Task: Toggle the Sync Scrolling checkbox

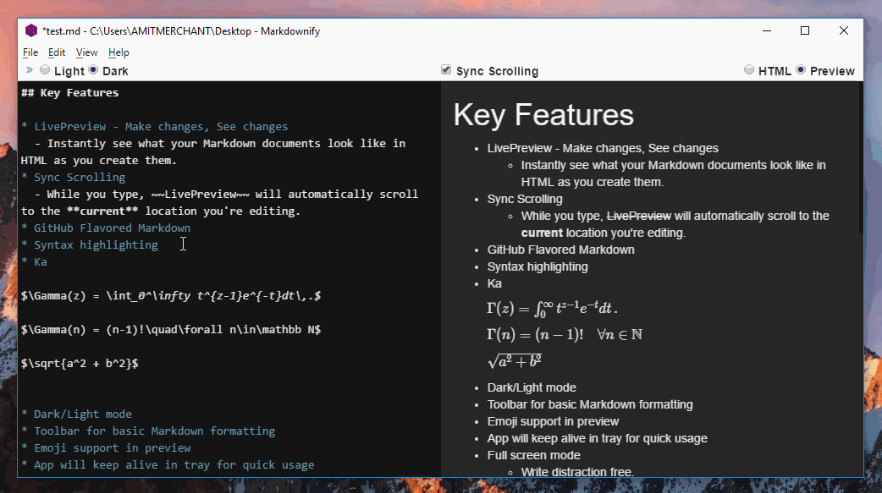Action: [446, 70]
